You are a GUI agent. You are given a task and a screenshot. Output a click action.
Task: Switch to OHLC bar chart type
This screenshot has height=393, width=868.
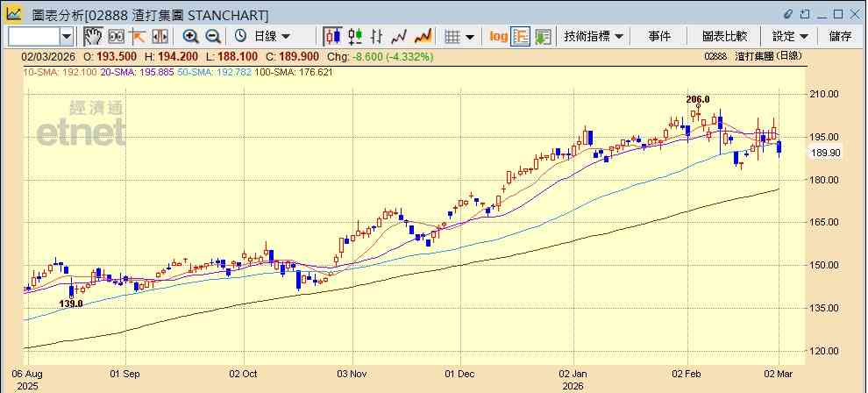(377, 37)
